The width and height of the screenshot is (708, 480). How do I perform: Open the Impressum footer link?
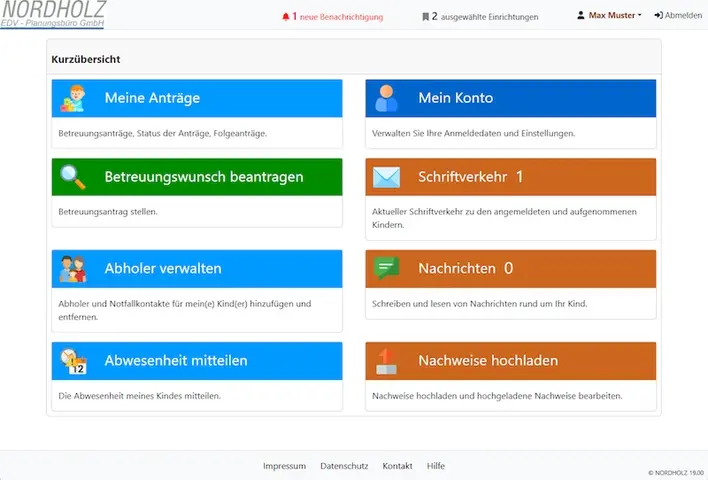click(284, 466)
